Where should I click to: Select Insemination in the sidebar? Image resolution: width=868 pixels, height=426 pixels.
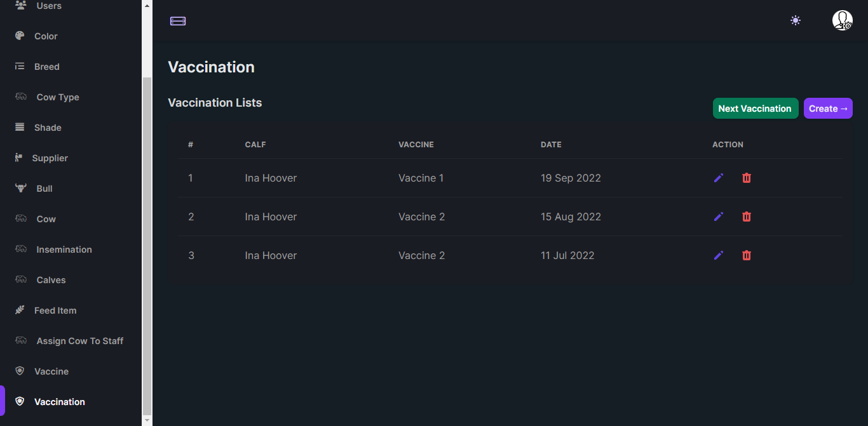point(64,250)
